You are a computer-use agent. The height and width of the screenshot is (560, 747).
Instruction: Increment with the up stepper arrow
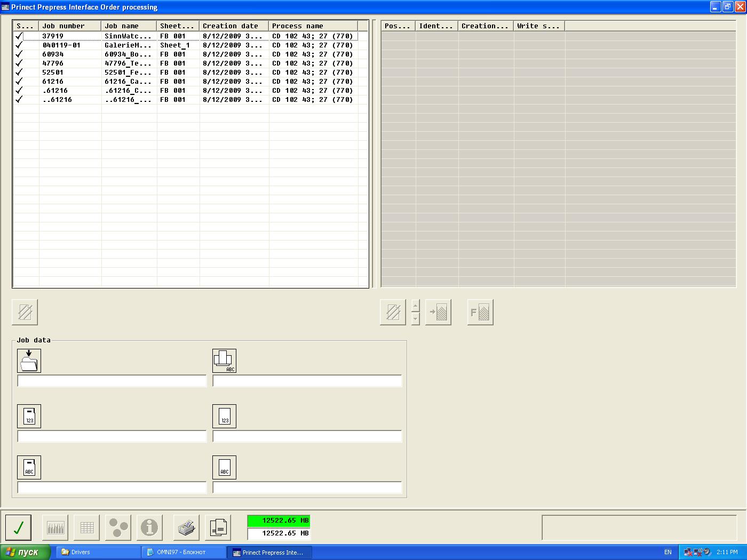point(416,306)
